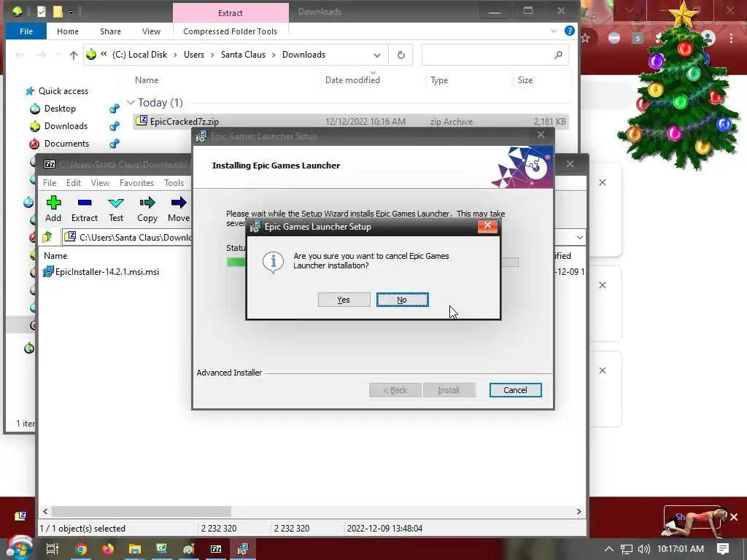The image size is (747, 560).
Task: Click No in the cancel confirmation dialog
Action: click(402, 300)
